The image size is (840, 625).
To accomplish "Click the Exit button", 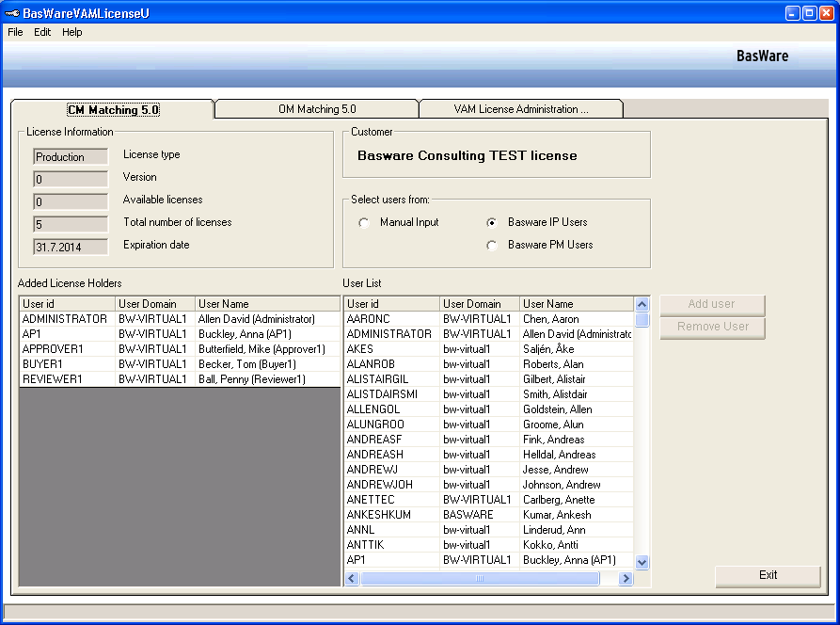I will click(768, 576).
